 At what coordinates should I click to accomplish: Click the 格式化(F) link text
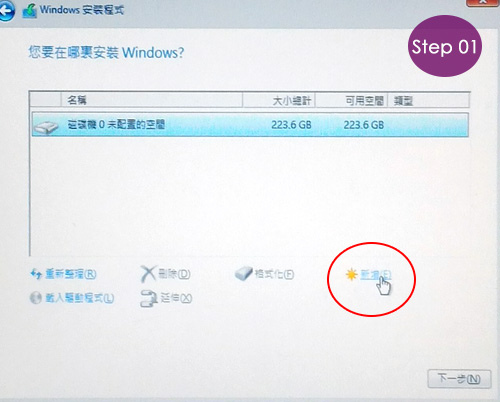(274, 274)
